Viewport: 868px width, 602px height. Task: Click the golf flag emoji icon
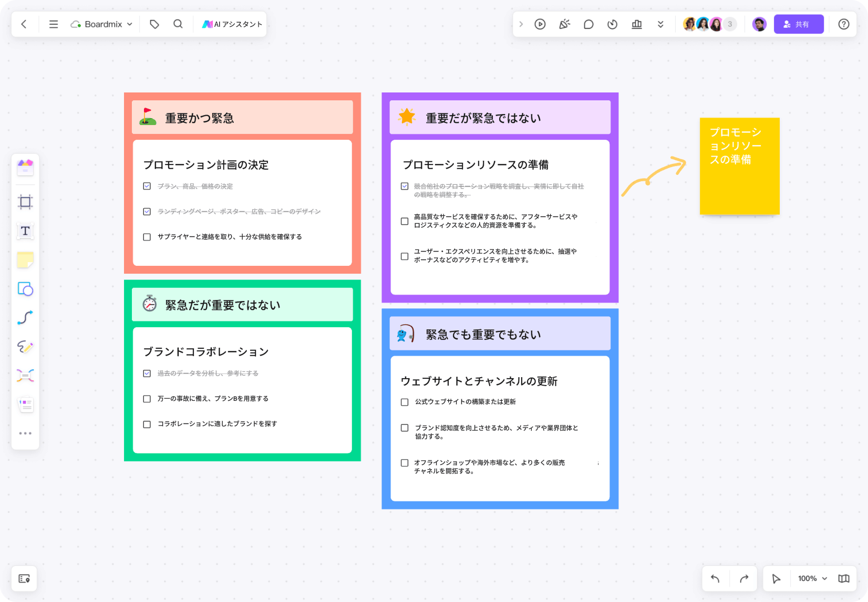coord(148,117)
